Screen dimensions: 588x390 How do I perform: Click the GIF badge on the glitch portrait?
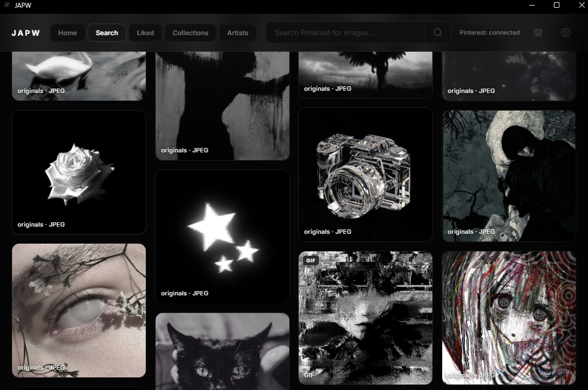[x=311, y=260]
